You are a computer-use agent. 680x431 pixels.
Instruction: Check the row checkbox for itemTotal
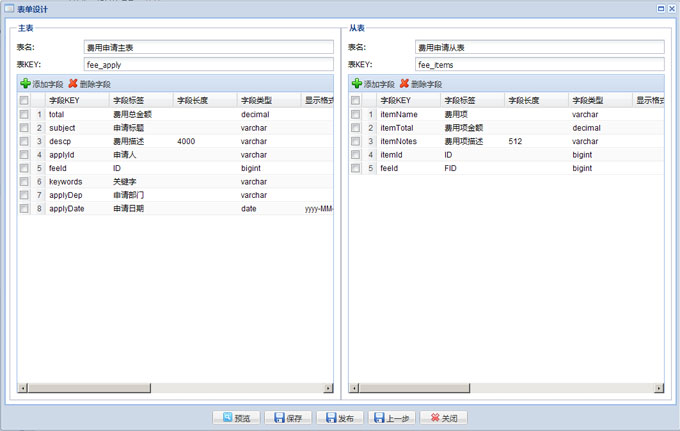coord(355,127)
